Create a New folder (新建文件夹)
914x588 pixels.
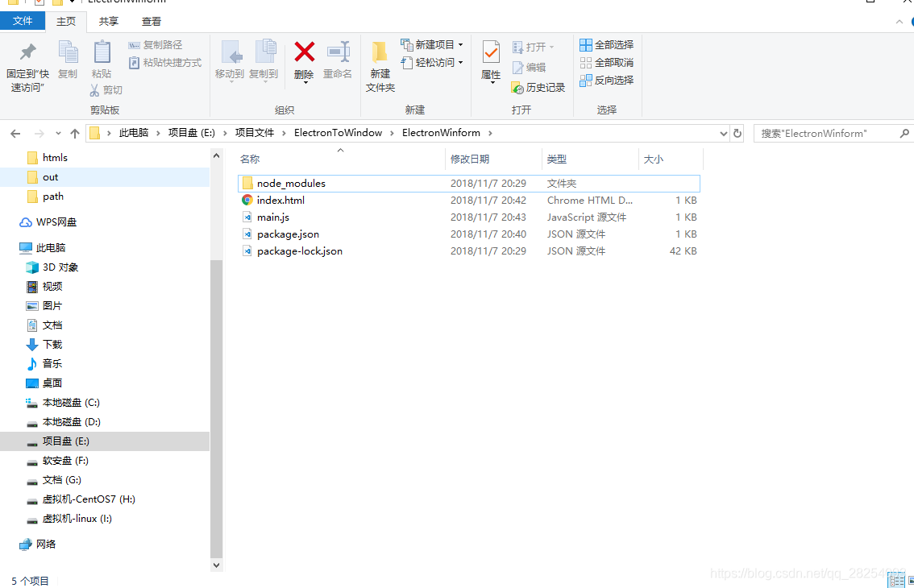coord(380,66)
